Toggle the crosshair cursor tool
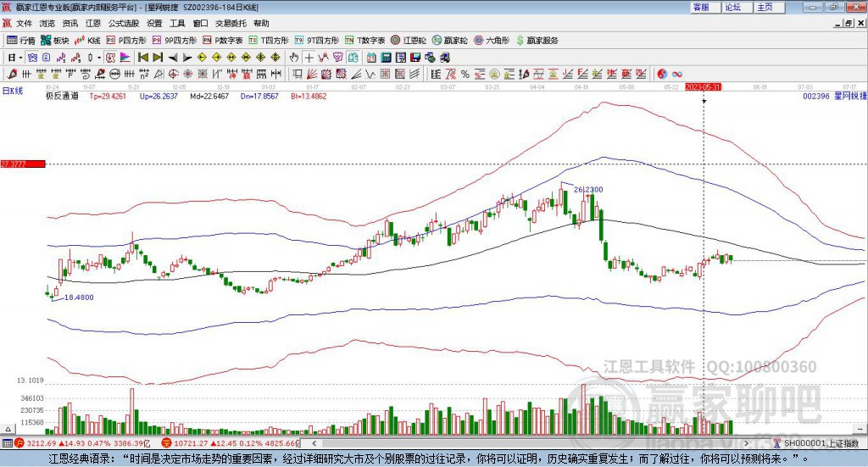 (x=309, y=58)
